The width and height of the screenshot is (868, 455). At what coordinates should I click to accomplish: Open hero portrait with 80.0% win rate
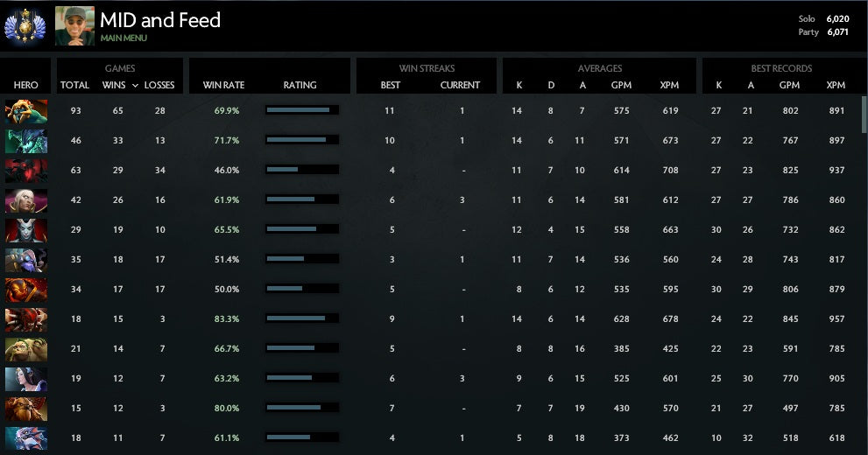(26, 409)
